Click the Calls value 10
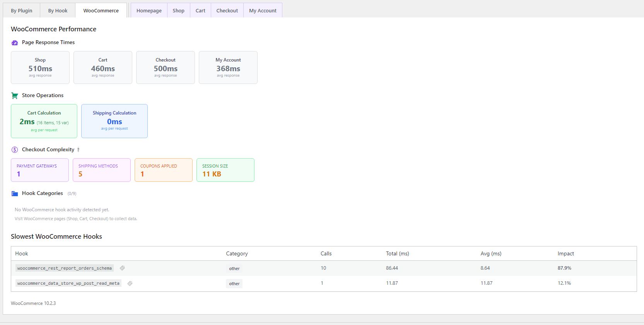The image size is (644, 325). 323,268
